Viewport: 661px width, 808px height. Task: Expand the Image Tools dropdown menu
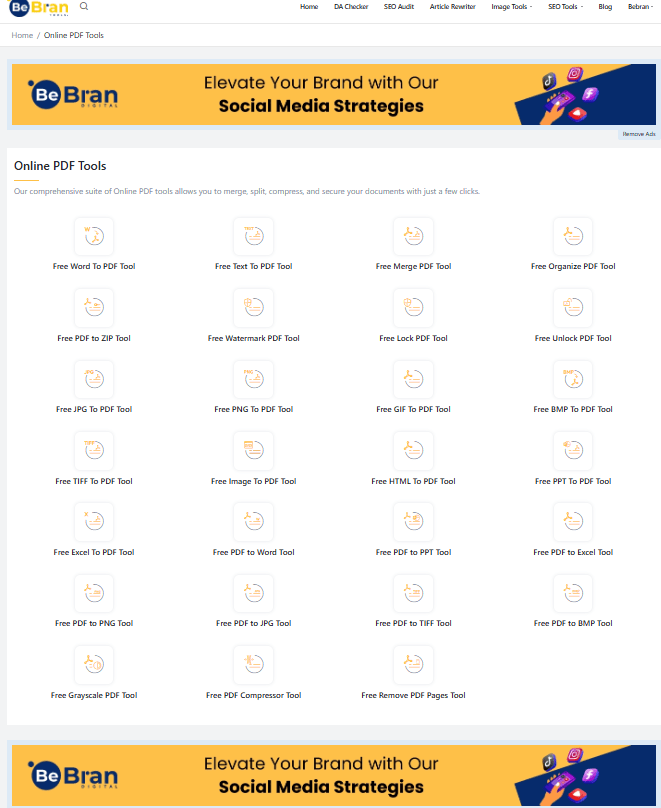511,7
